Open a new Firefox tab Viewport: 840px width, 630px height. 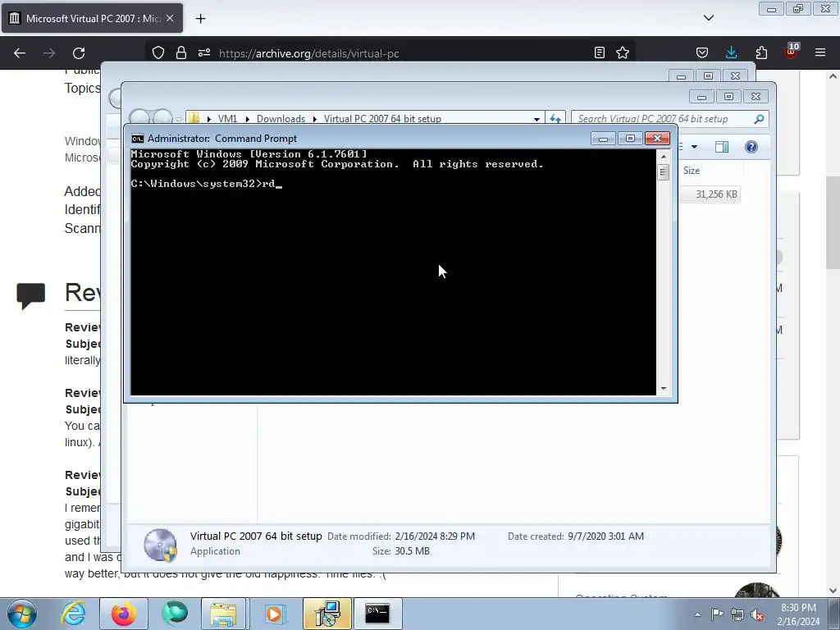click(x=200, y=19)
